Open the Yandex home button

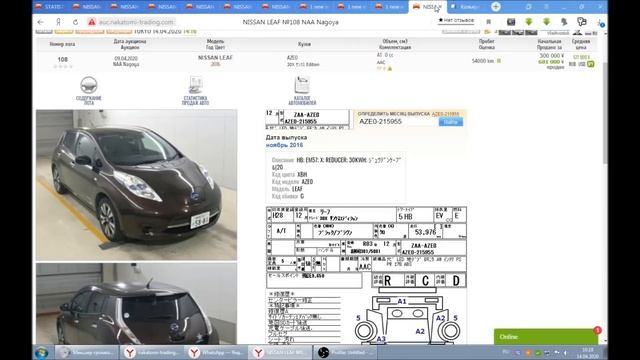pos(58,22)
